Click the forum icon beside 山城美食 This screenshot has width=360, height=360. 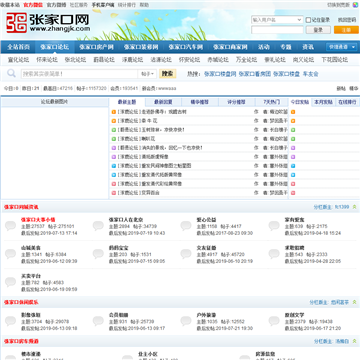coord(10,254)
